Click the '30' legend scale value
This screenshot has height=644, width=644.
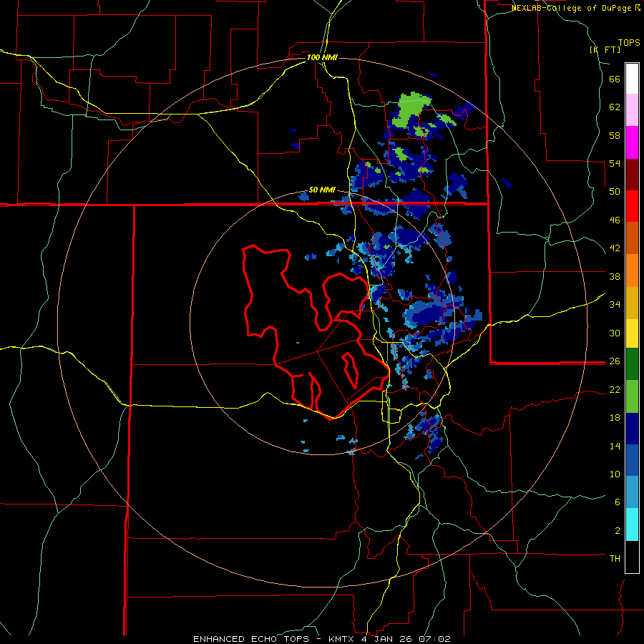[615, 333]
